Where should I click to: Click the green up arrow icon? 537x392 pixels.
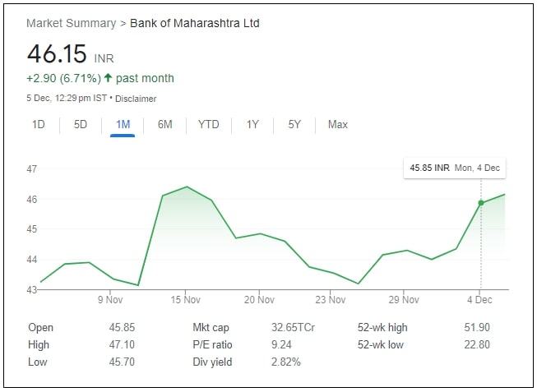coord(108,78)
